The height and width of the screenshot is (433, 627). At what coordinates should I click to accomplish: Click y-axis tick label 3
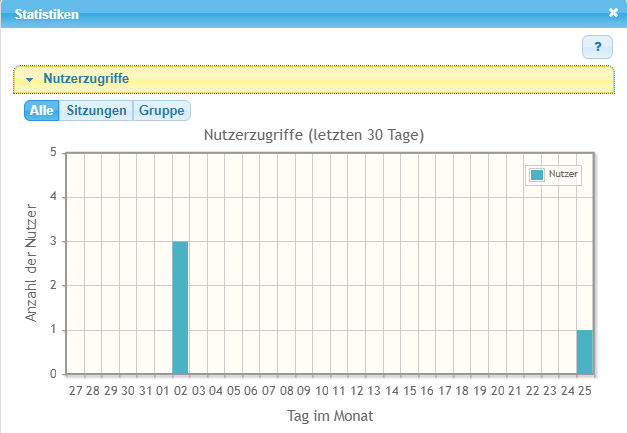(x=53, y=241)
